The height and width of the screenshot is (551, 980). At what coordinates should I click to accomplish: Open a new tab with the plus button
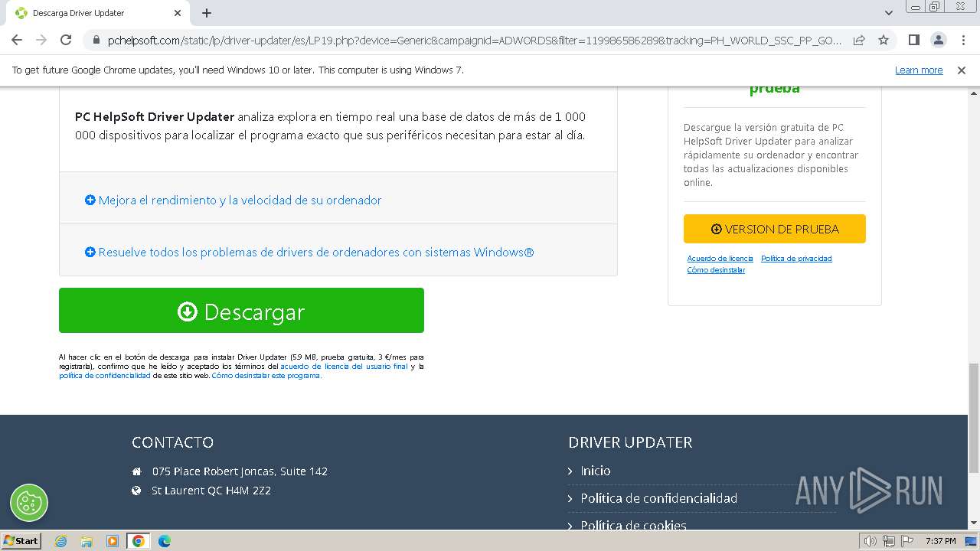tap(207, 13)
